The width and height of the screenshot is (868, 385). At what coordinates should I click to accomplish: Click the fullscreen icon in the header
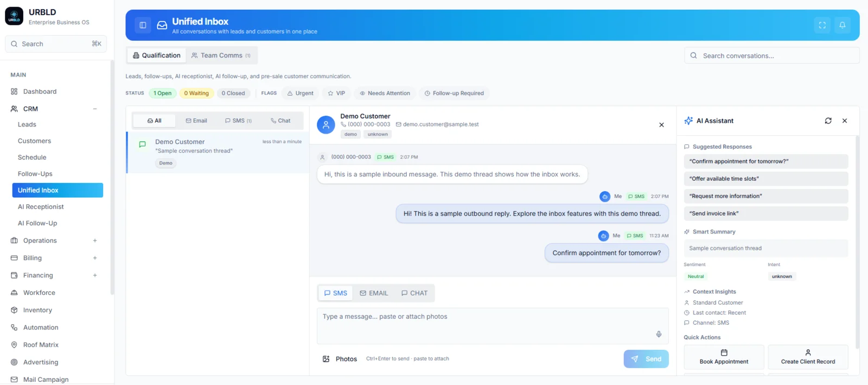click(822, 25)
